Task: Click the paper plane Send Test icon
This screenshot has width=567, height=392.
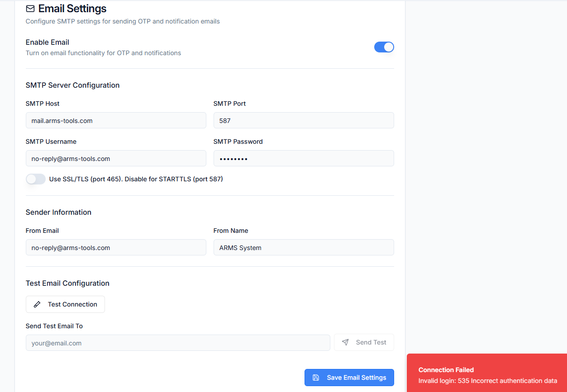Action: tap(345, 342)
